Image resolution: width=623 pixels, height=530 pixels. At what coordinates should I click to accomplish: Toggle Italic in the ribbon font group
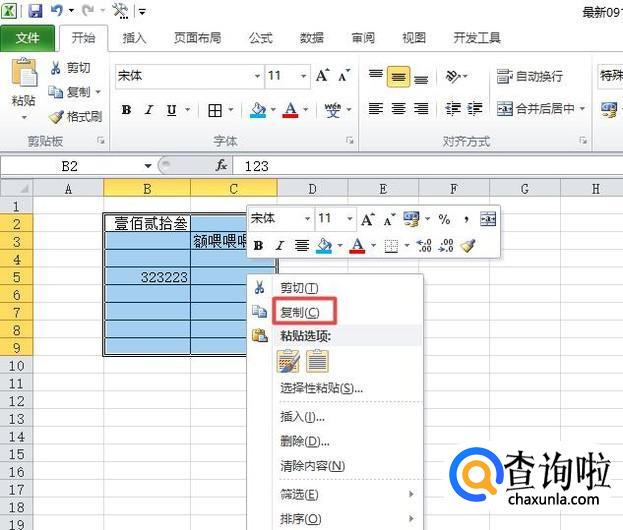click(149, 110)
